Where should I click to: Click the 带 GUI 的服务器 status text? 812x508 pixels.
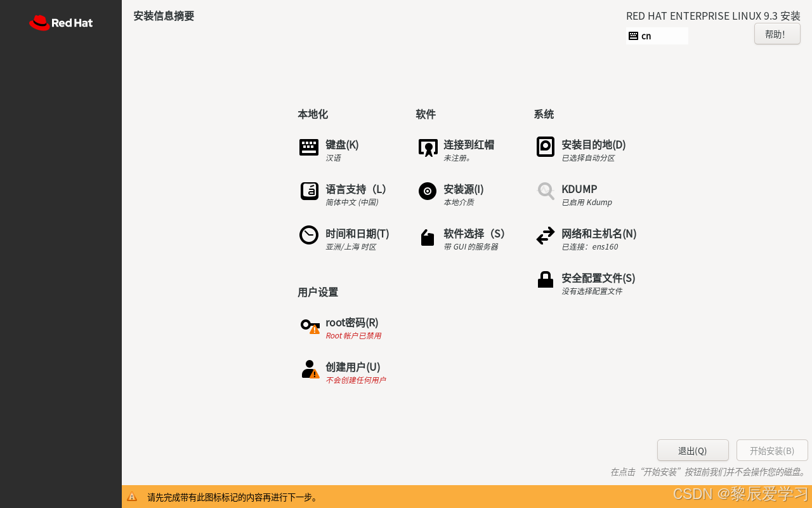pos(471,247)
